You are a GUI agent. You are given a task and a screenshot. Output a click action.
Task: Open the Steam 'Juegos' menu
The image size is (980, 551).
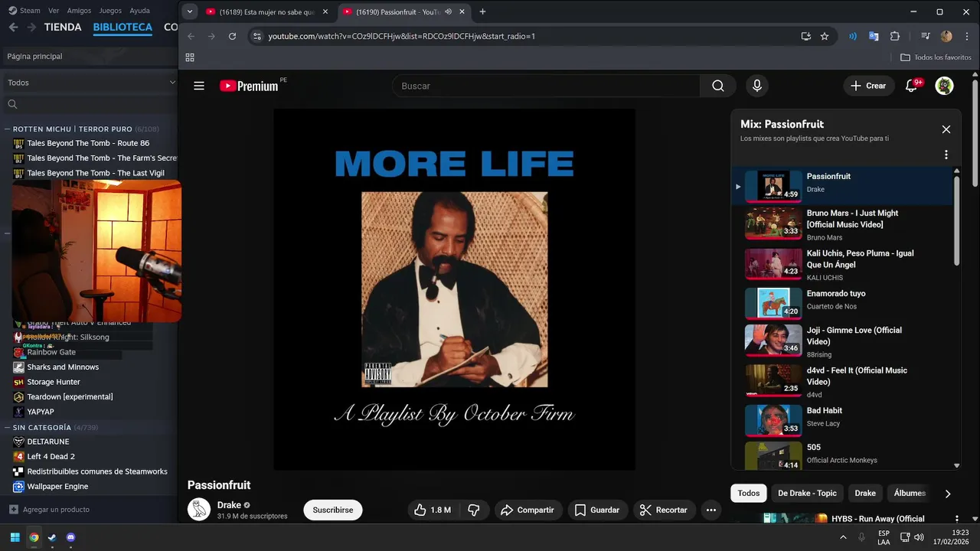point(110,11)
